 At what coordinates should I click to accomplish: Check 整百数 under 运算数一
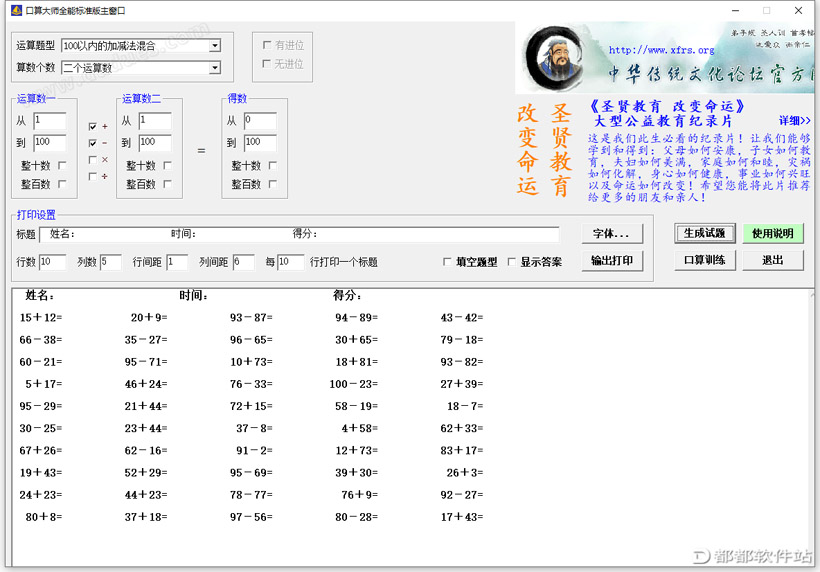click(62, 184)
